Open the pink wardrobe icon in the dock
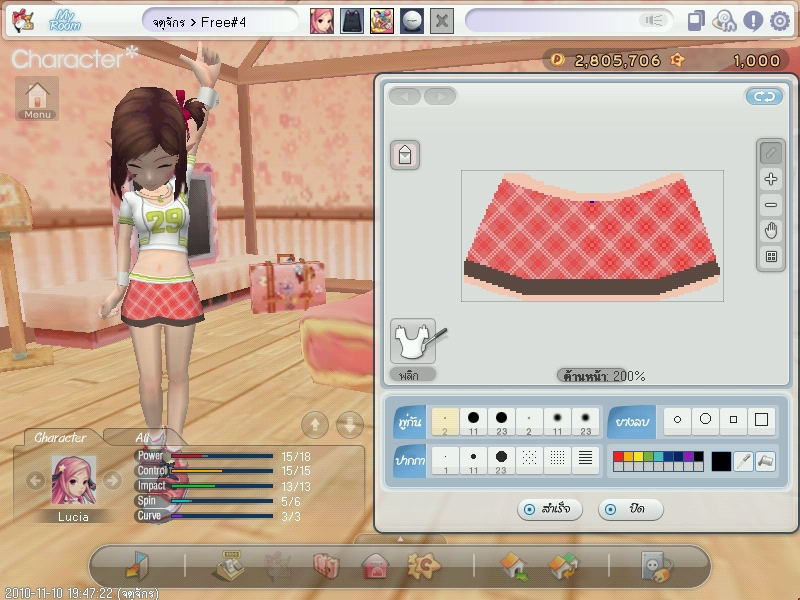The image size is (800, 600). point(326,565)
